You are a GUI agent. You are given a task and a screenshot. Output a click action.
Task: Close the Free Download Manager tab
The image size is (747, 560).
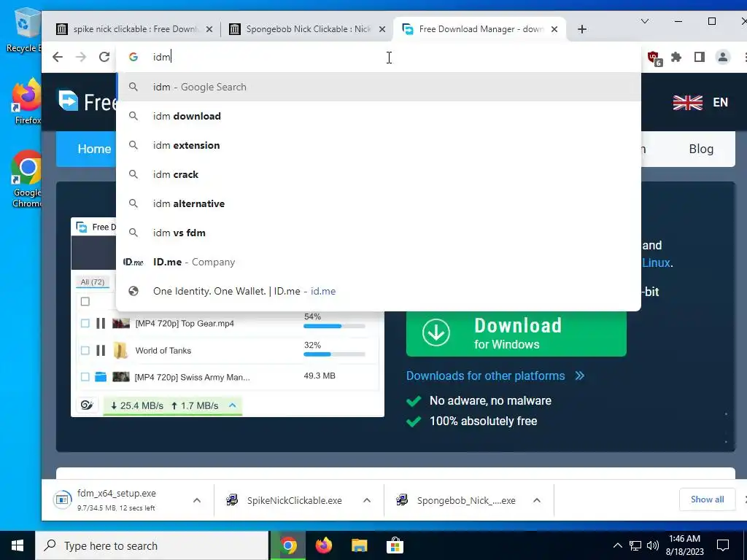(554, 29)
